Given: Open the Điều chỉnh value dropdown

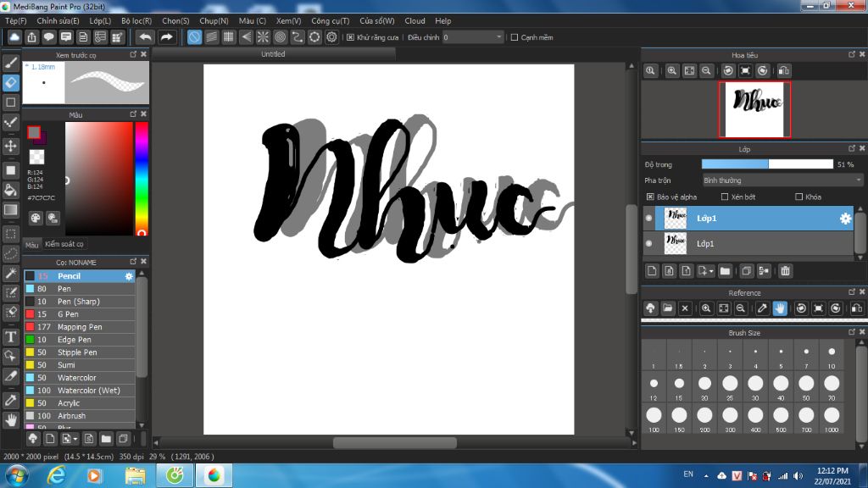Looking at the screenshot, I should pos(472,37).
